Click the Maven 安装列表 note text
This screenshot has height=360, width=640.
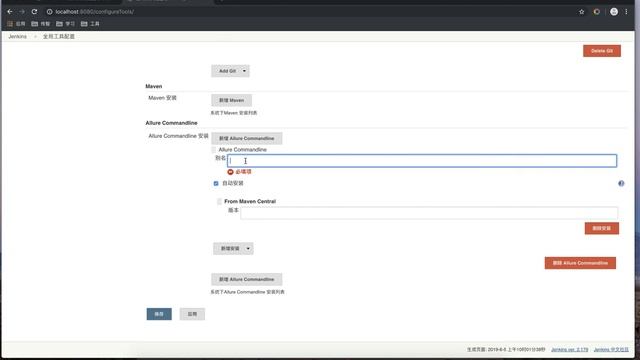(234, 113)
